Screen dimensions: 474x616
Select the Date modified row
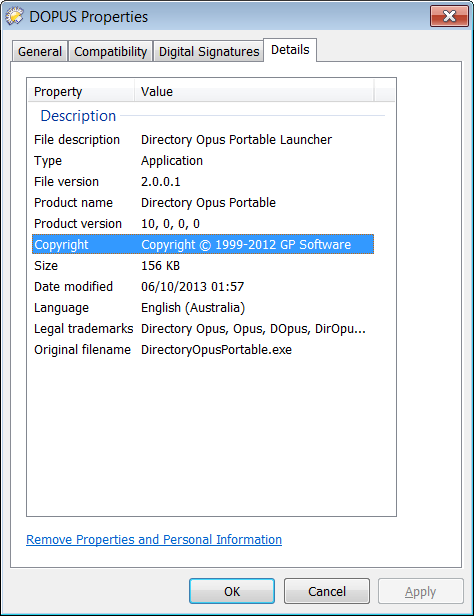203,286
